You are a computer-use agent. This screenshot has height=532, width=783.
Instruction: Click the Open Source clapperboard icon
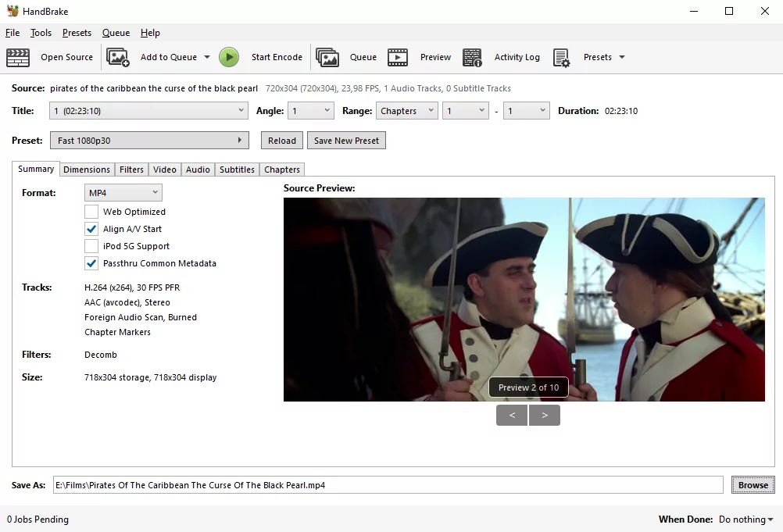[x=18, y=57]
